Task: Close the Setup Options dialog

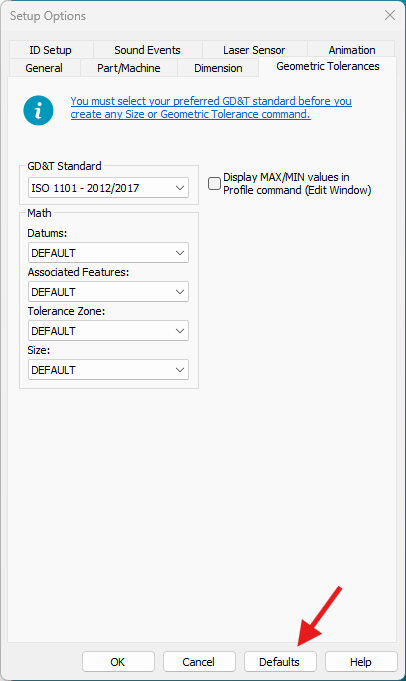Action: 389,15
